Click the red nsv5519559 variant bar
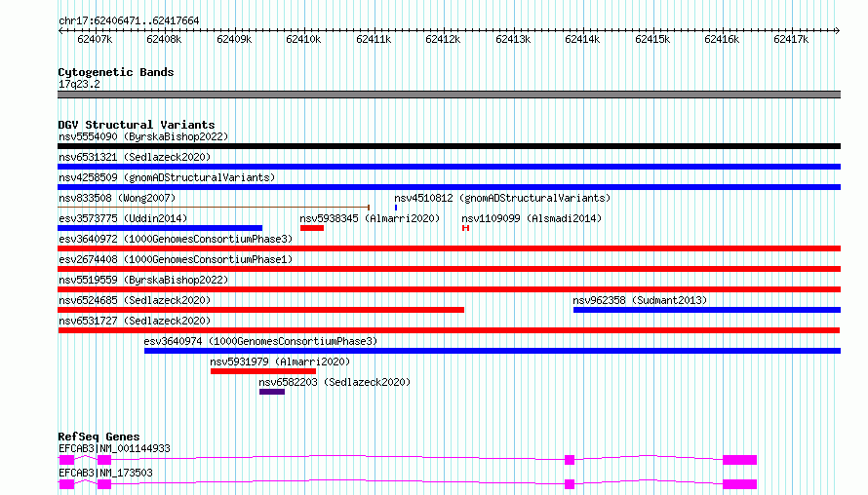868x495 pixels. (x=449, y=289)
